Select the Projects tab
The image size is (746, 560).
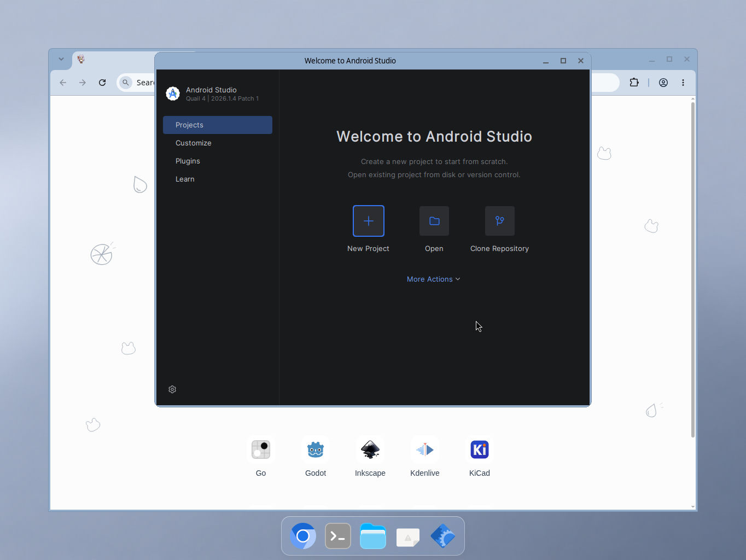(x=218, y=125)
